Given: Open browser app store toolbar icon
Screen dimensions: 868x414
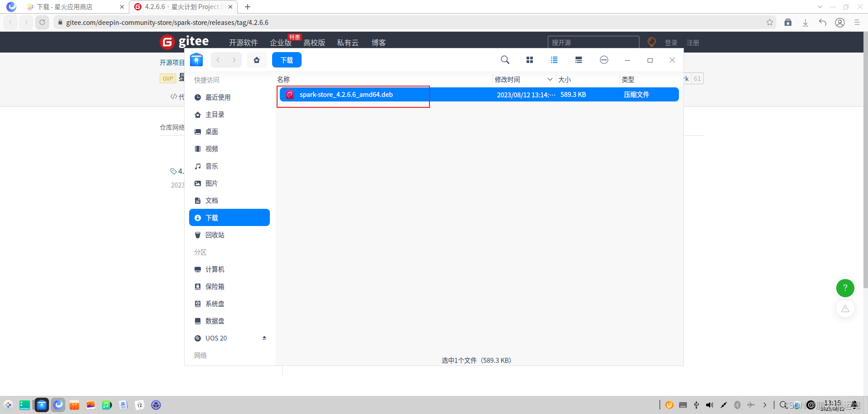Looking at the screenshot, I should click(x=788, y=22).
